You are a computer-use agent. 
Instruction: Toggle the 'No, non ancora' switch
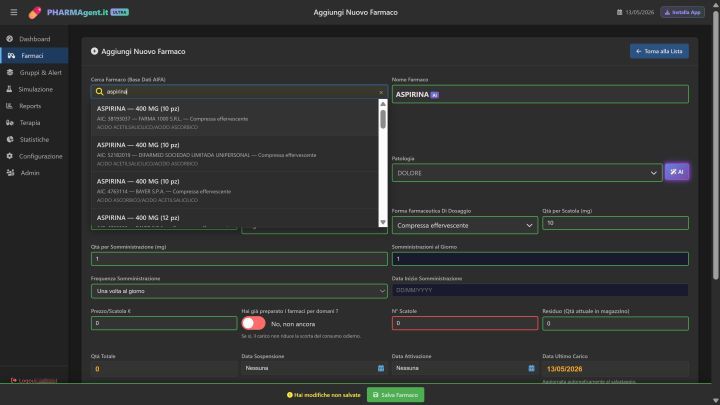253,323
